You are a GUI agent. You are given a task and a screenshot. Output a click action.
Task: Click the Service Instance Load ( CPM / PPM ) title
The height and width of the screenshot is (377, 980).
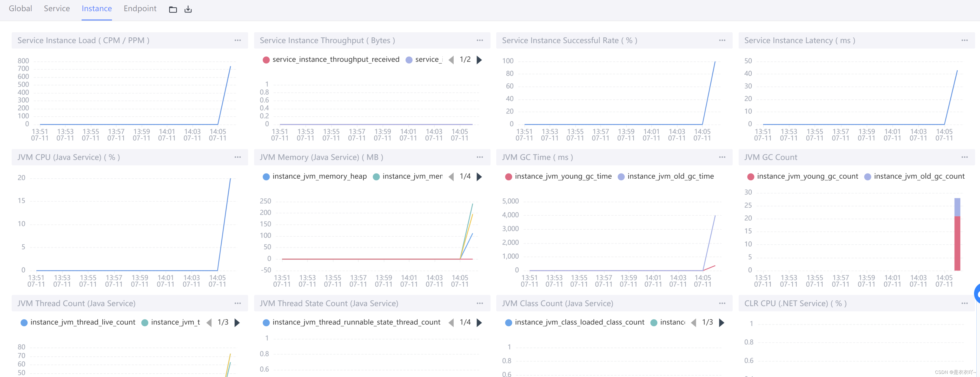83,40
